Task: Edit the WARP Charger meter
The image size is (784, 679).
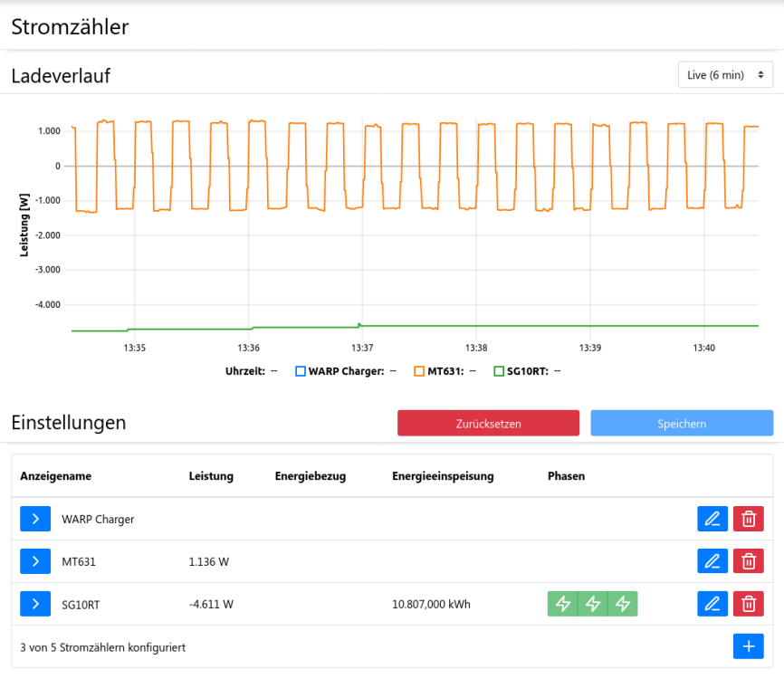Action: point(712,519)
